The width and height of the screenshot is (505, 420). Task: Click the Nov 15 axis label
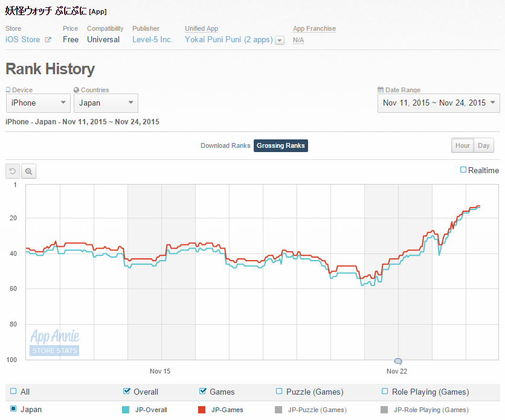(x=160, y=371)
